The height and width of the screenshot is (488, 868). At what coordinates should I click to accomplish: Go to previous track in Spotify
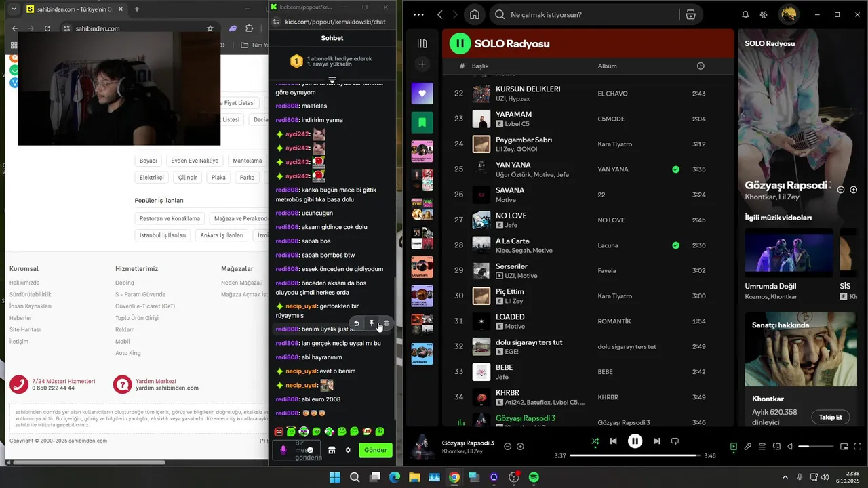[x=613, y=441]
